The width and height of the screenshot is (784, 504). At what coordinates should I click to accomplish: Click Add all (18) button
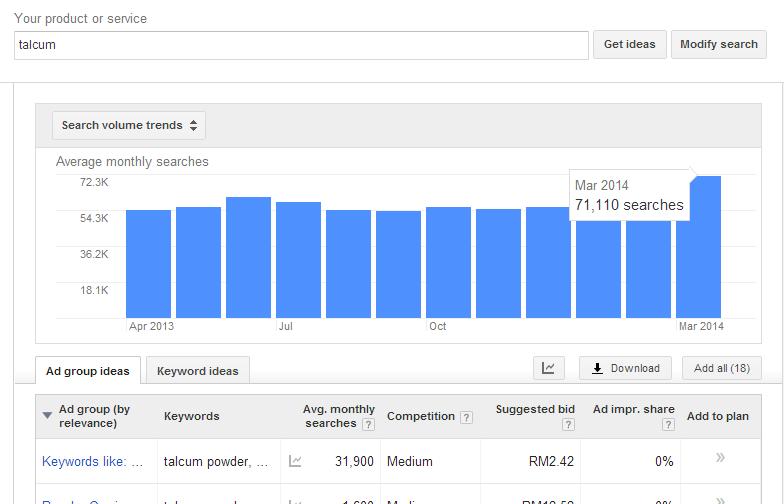coord(722,368)
